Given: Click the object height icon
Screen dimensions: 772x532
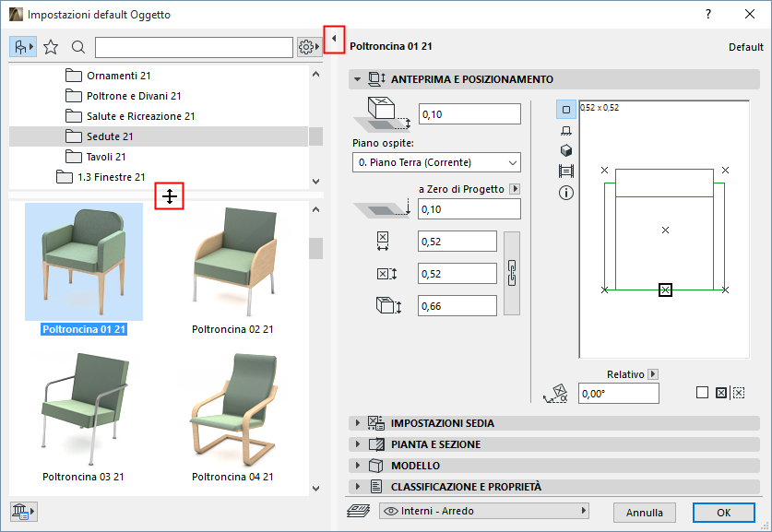Looking at the screenshot, I should [x=388, y=305].
